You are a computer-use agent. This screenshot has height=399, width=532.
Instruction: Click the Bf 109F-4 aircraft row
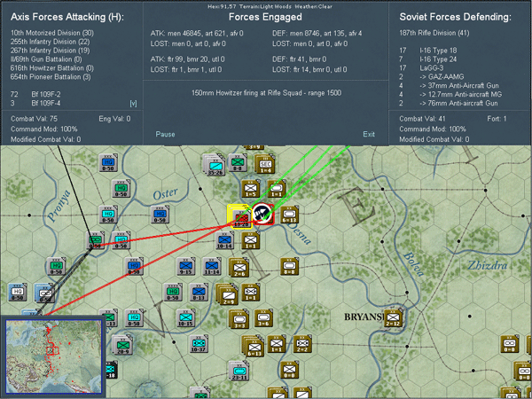click(35, 103)
